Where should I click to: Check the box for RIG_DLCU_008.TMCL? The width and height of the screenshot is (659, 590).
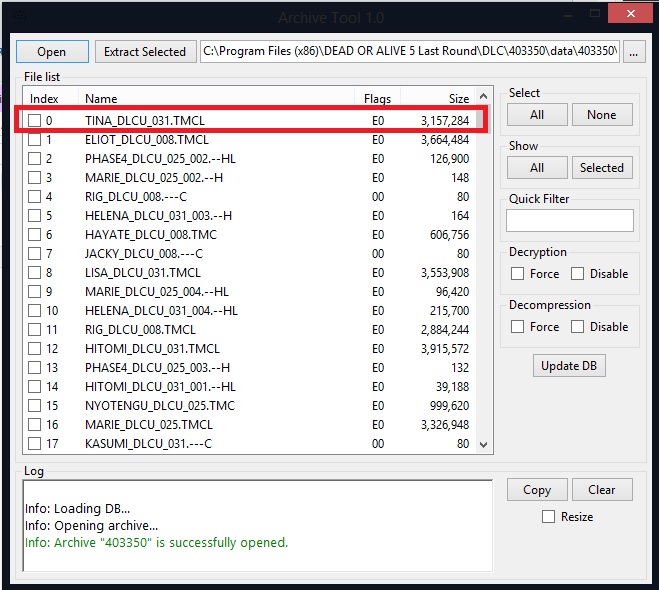34,329
